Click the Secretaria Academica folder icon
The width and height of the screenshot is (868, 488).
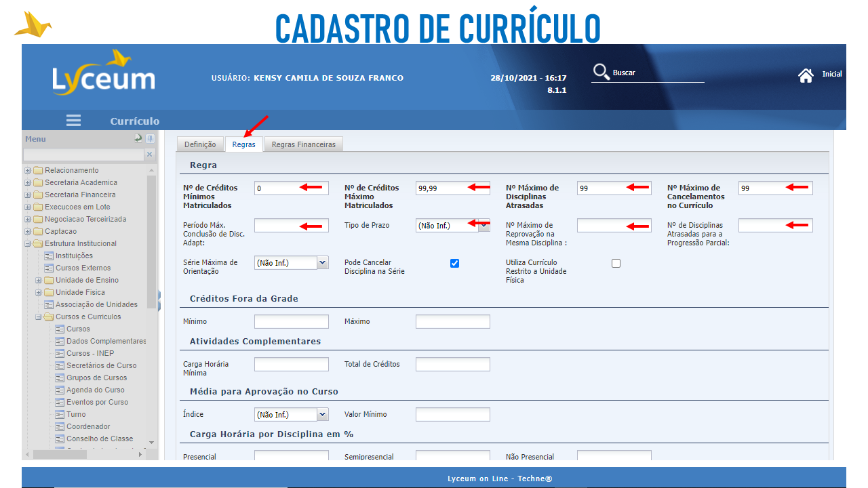click(x=38, y=183)
